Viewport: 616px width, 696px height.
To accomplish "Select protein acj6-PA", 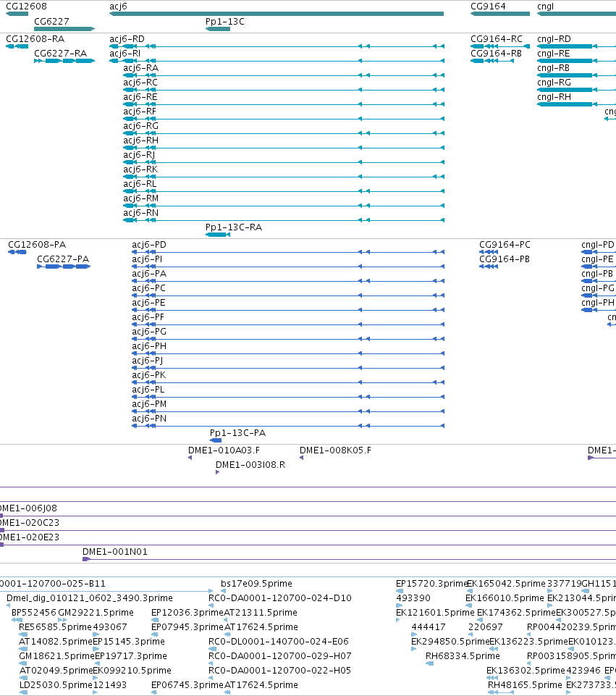I will pos(288,281).
